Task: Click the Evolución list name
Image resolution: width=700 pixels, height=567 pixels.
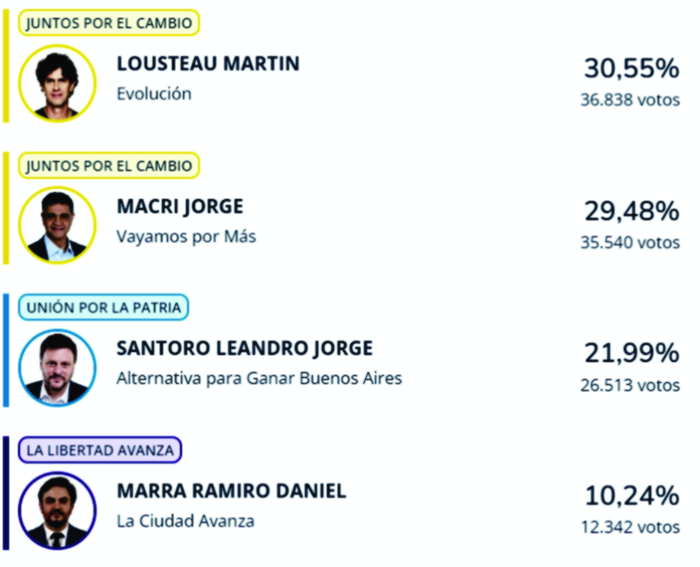Action: click(154, 94)
